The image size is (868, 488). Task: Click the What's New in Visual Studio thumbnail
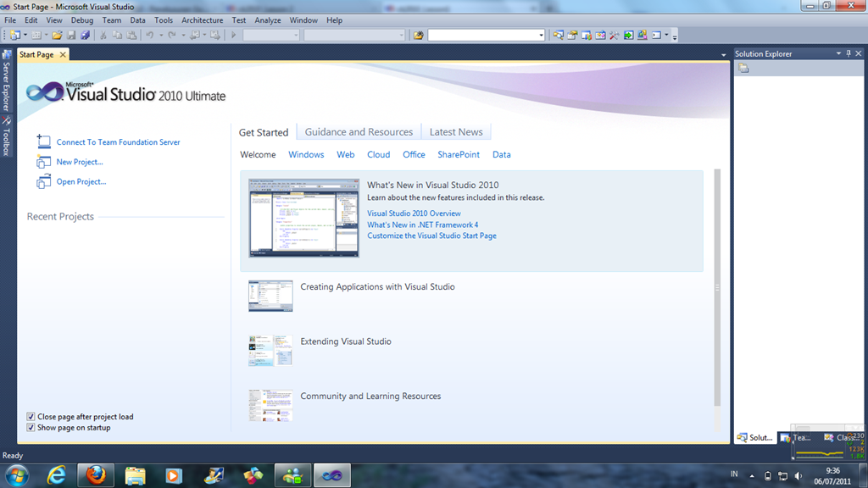[304, 218]
